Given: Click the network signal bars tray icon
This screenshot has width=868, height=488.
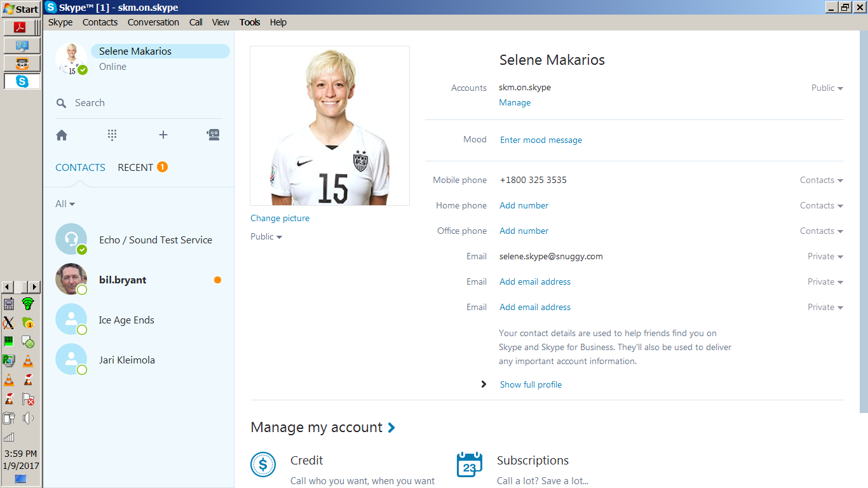Looking at the screenshot, I should 8,437.
